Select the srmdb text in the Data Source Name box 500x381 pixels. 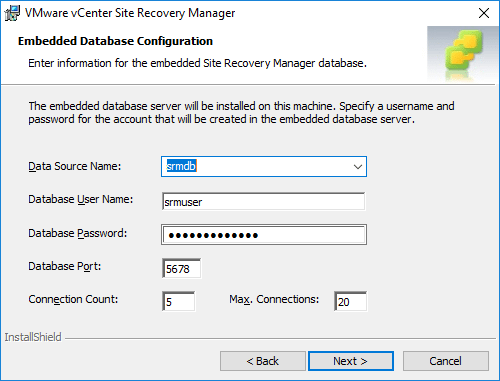coord(181,166)
